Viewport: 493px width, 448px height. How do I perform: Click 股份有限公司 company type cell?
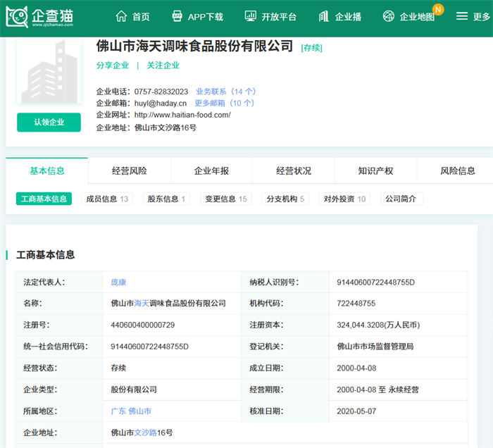134,390
